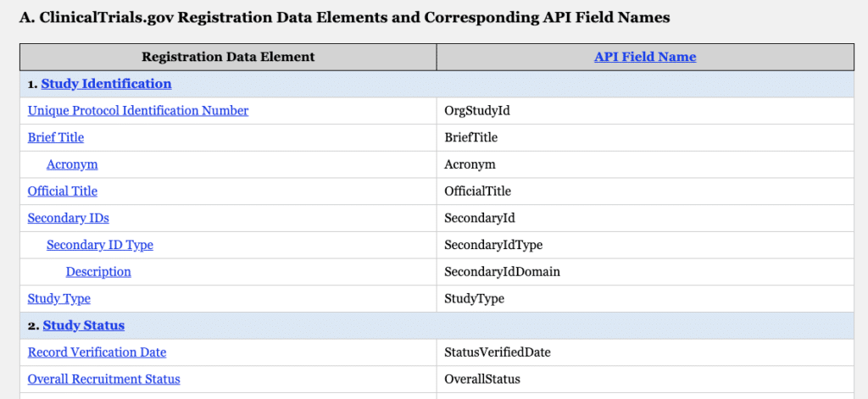Screen dimensions: 868x399
Task: Click the Secondary ID Type link
Action: [x=100, y=245]
